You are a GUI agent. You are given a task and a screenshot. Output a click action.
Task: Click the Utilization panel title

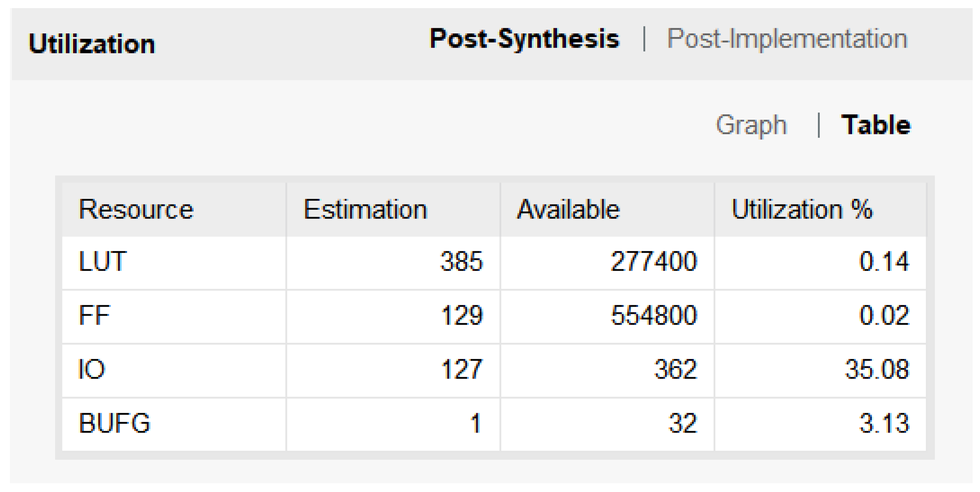92,44
